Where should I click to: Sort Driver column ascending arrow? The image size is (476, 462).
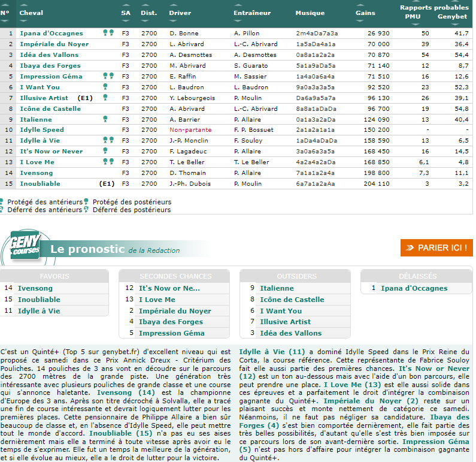pyautogui.click(x=173, y=5)
